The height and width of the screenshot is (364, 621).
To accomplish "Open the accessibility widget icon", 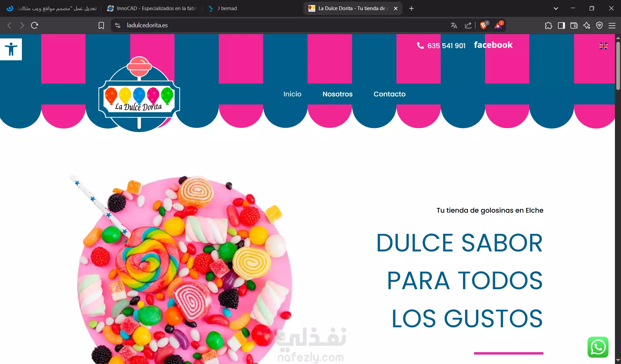I will (11, 49).
